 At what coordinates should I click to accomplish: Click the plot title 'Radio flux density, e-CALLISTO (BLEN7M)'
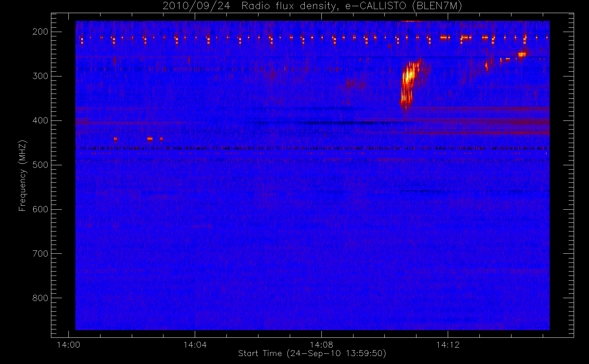[352, 6]
